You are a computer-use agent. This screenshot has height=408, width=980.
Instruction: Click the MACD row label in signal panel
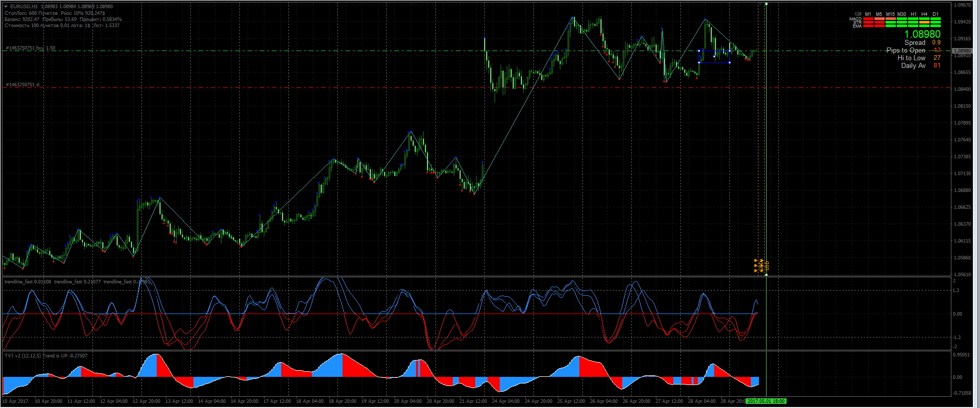coord(855,19)
